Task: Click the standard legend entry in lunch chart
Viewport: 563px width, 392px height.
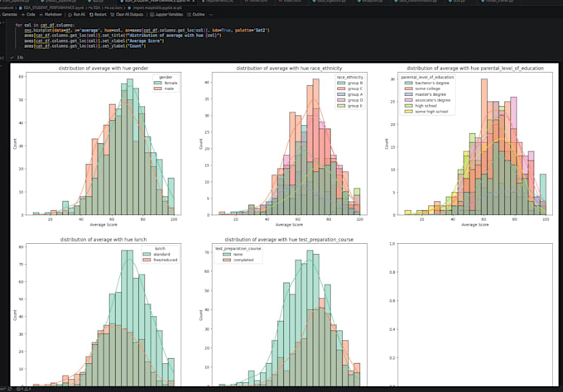Action: (157, 254)
